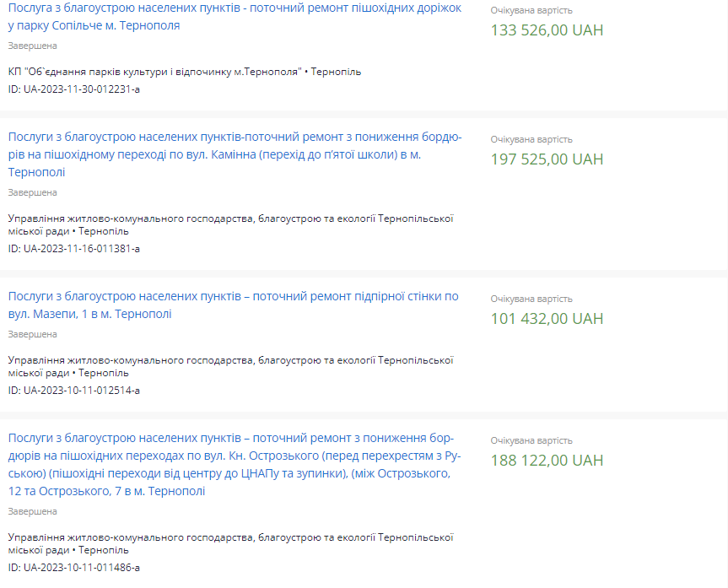Click the Очікувана вартість label above 101 432,00
This screenshot has width=728, height=588.
[531, 299]
